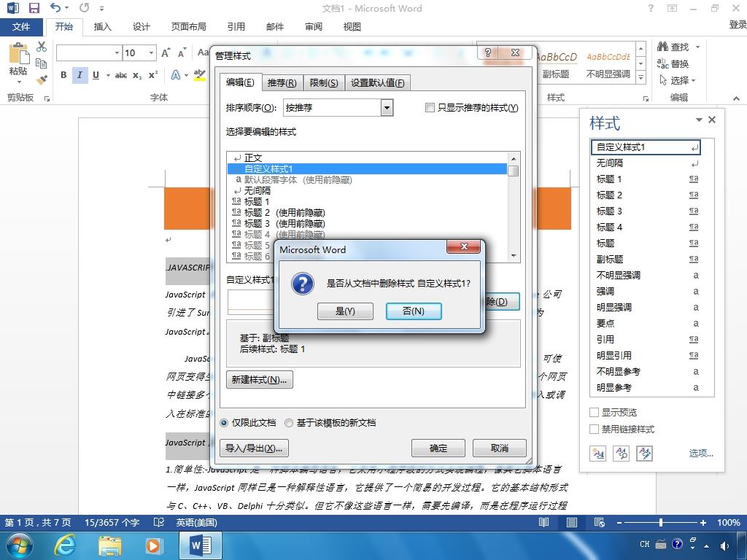
Task: Select the 基于该模板的新文档 radio button
Action: point(289,423)
